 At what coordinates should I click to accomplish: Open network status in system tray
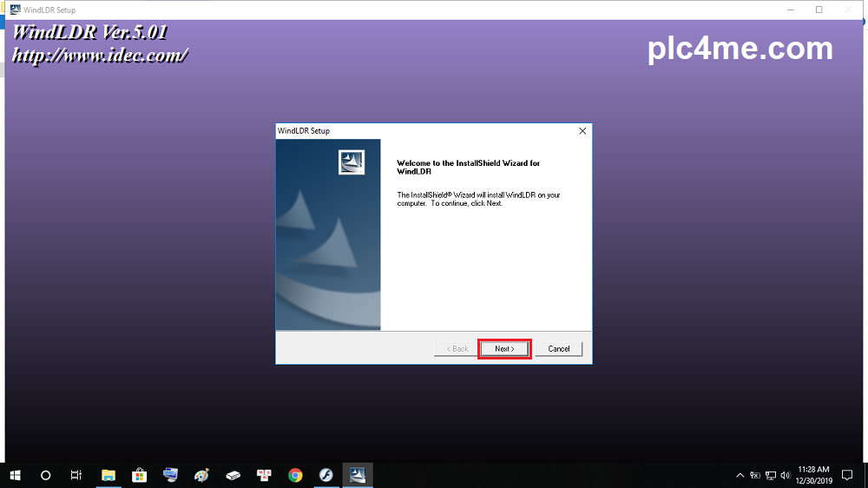pyautogui.click(x=771, y=475)
